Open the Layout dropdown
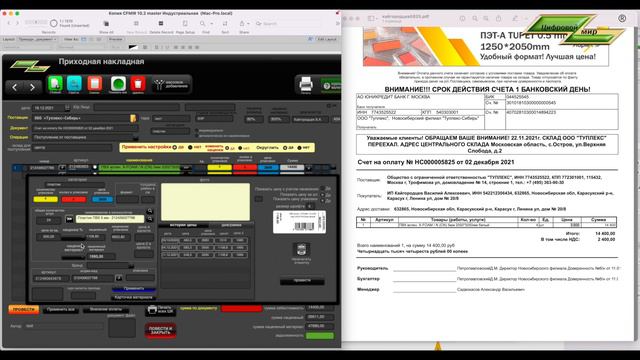The height and width of the screenshot is (360, 640). 37,39
